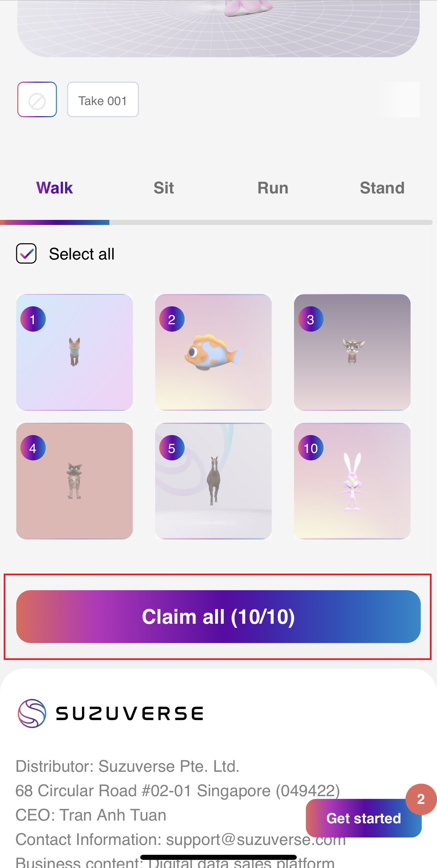
Task: Select the horse thumbnail numbered 5
Action: pyautogui.click(x=213, y=481)
